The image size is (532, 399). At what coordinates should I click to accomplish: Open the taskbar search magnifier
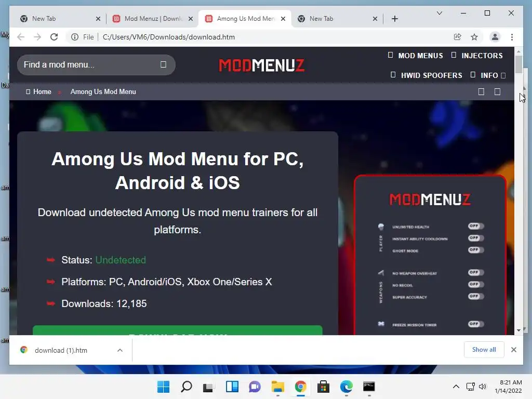(x=187, y=387)
